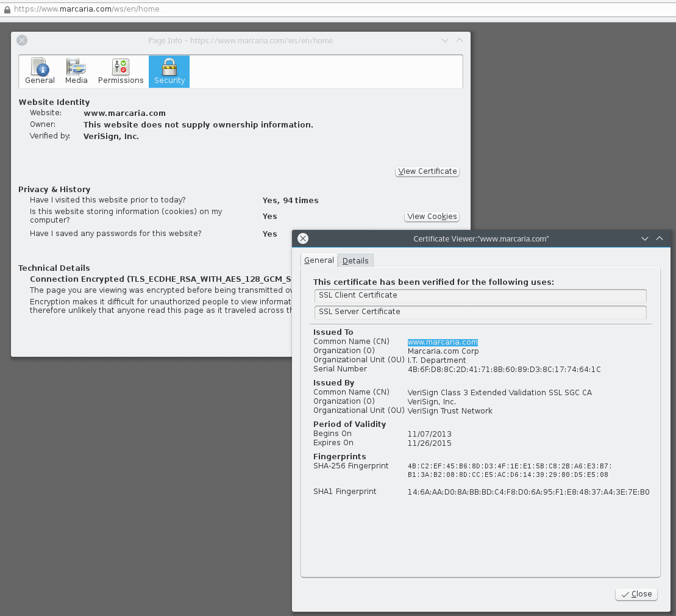Click the SHA-256 fingerprint value
Image resolution: width=676 pixels, height=616 pixels.
pyautogui.click(x=510, y=470)
